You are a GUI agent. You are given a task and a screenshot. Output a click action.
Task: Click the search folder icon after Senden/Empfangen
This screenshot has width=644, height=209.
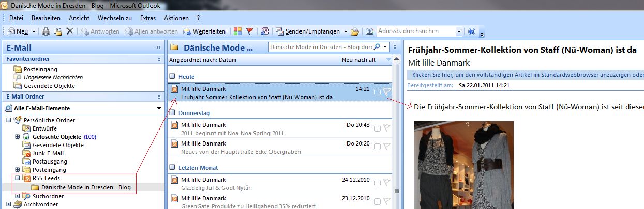click(x=354, y=31)
